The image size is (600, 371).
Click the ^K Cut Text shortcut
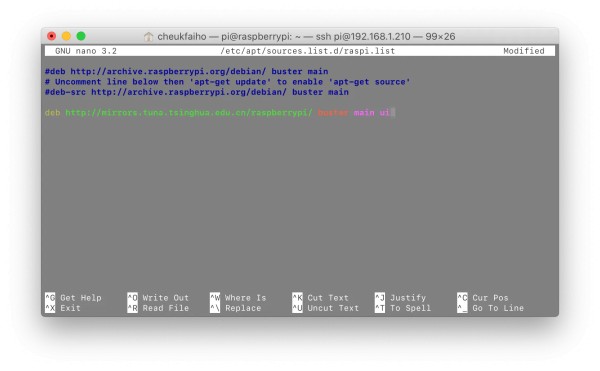point(321,298)
